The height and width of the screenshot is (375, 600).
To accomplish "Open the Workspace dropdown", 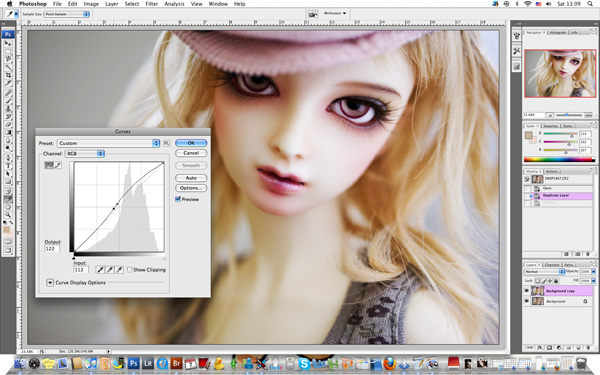I will (x=335, y=13).
